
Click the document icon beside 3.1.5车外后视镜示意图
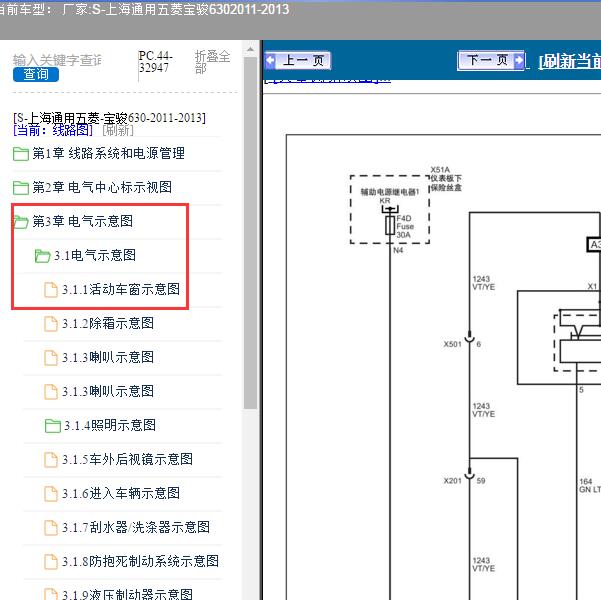point(51,460)
